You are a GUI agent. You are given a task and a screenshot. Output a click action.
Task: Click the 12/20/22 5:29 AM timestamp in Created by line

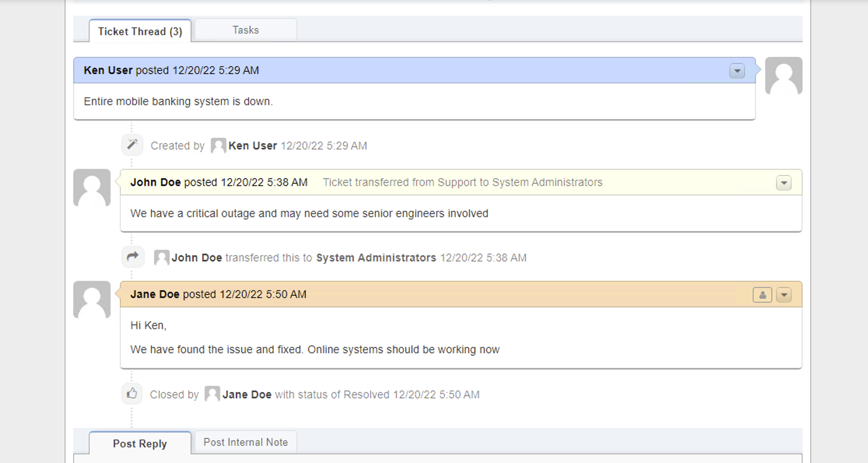click(x=324, y=146)
